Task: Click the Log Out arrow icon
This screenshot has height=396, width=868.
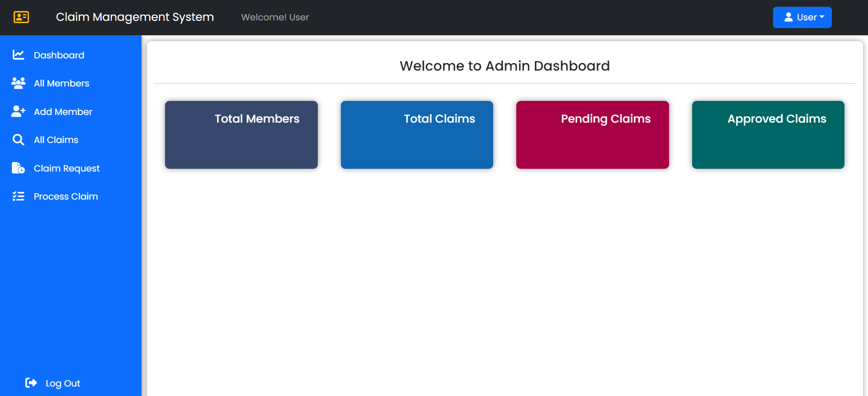Action: [31, 383]
